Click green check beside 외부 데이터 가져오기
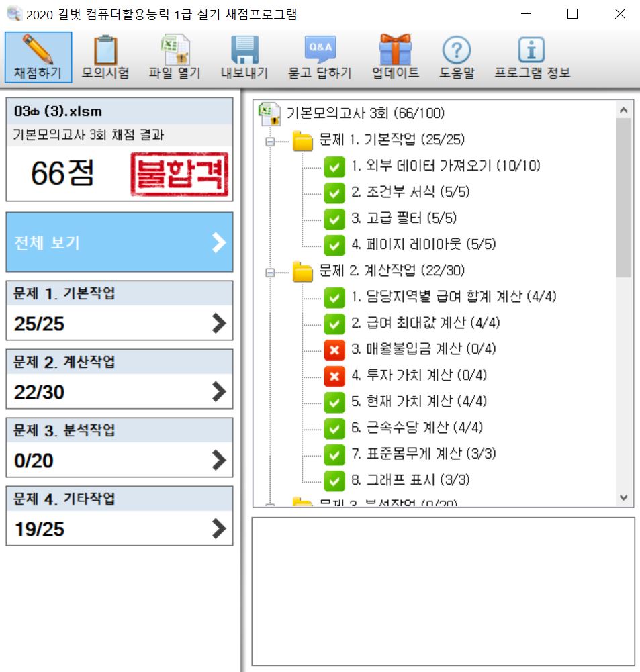Image resolution: width=640 pixels, height=672 pixels. pos(334,166)
